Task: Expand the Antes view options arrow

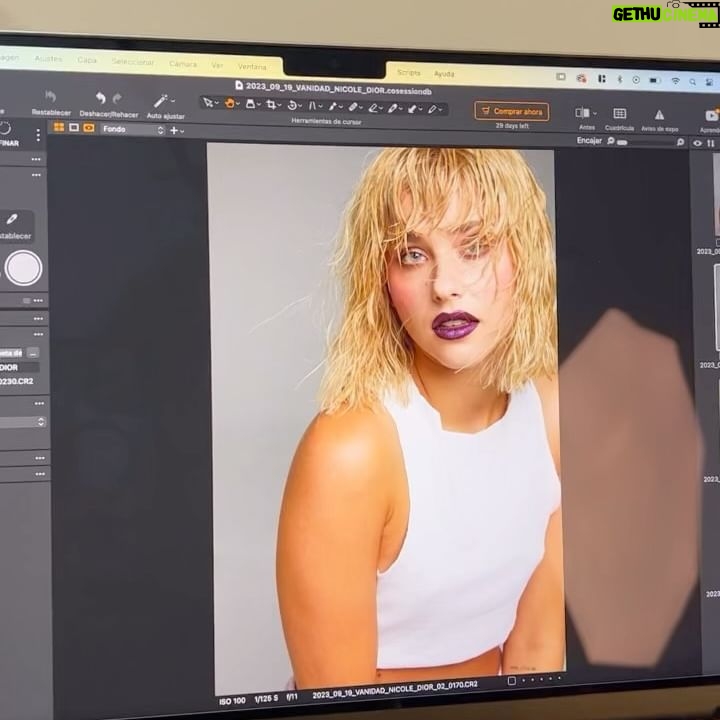Action: pyautogui.click(x=595, y=113)
